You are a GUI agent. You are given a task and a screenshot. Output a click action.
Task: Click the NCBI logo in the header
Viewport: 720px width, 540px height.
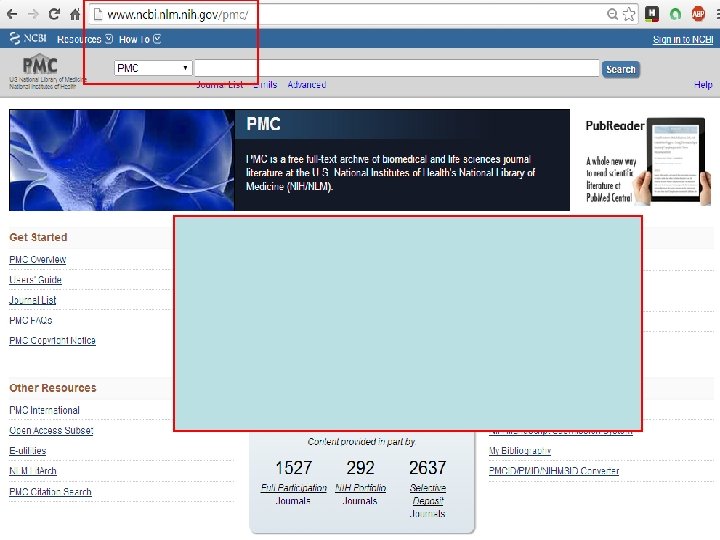click(x=28, y=39)
